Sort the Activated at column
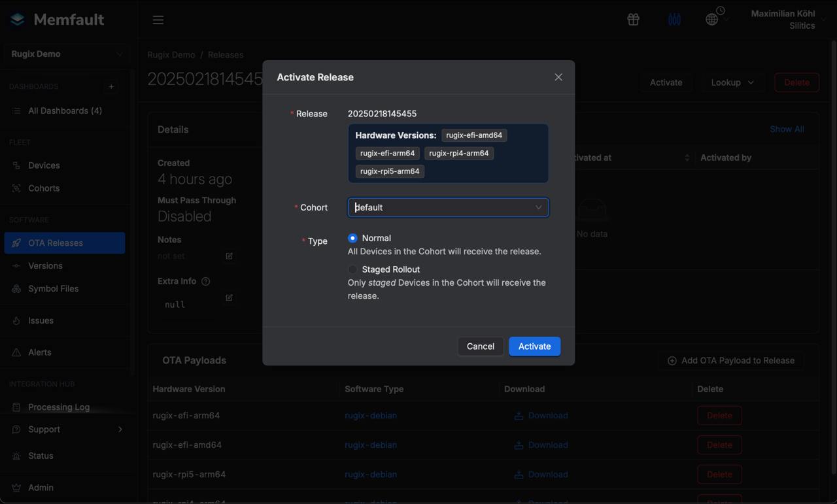Screen dimensions: 837x504 pos(686,157)
